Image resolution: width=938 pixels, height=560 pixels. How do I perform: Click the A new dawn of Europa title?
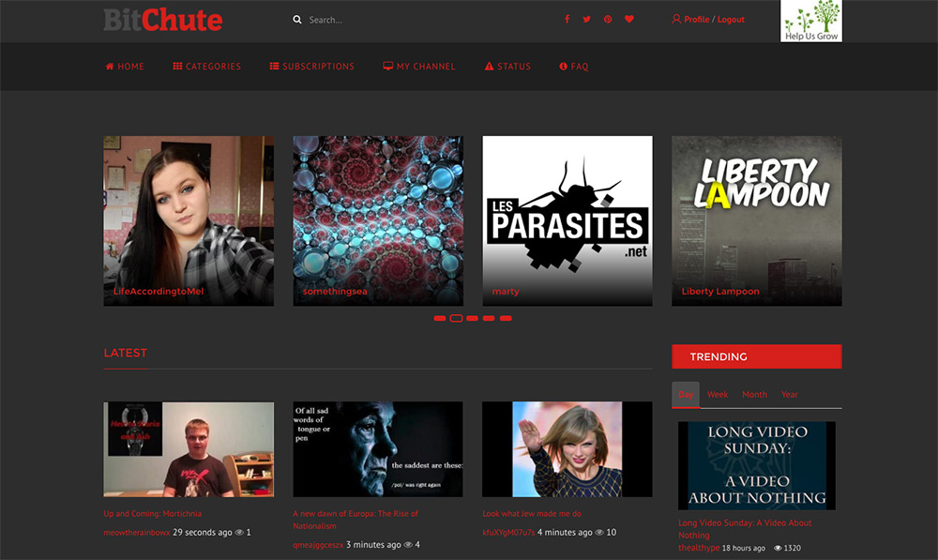pos(356,520)
